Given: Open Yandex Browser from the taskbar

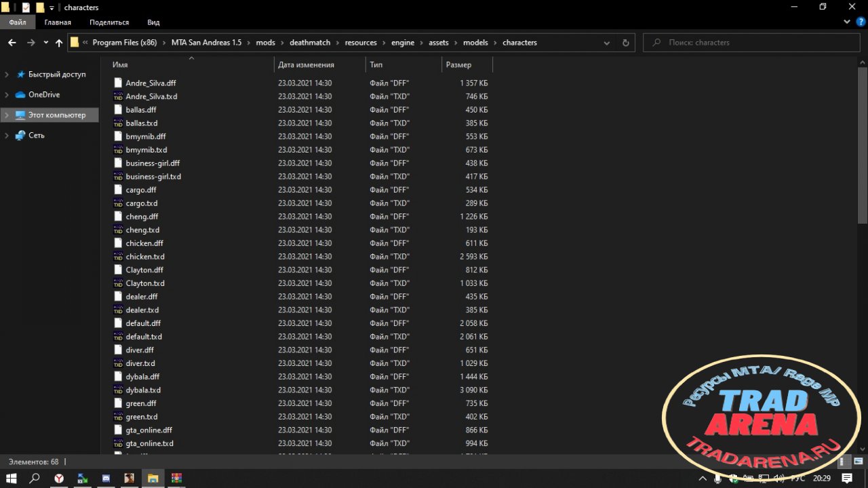Looking at the screenshot, I should click(60, 479).
